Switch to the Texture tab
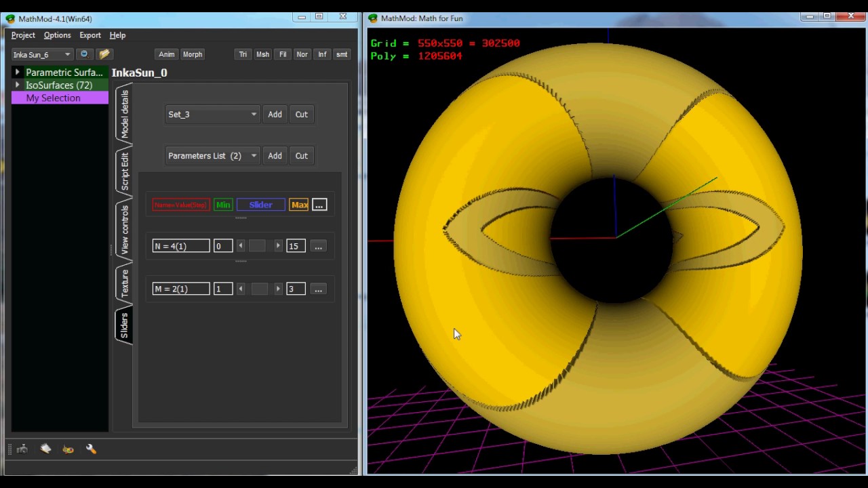This screenshot has width=868, height=488. pos(124,283)
